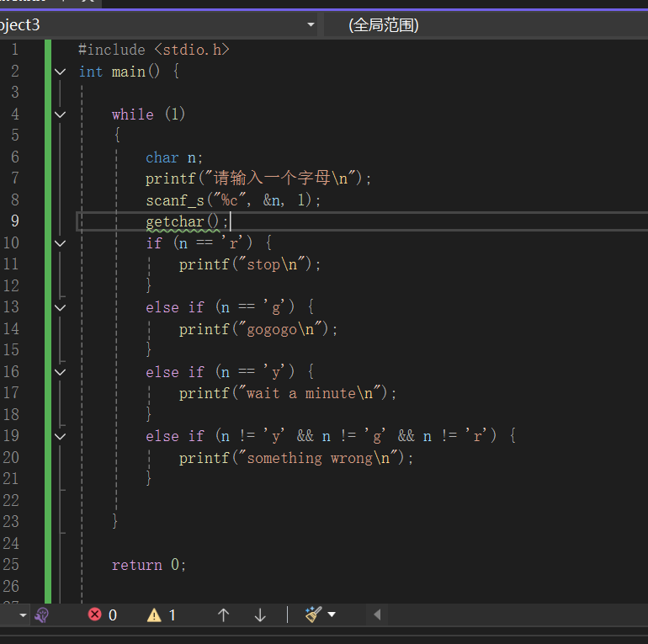Screen dimensions: 648x644
Task: Click line number 25 in the margin
Action: pos(11,565)
